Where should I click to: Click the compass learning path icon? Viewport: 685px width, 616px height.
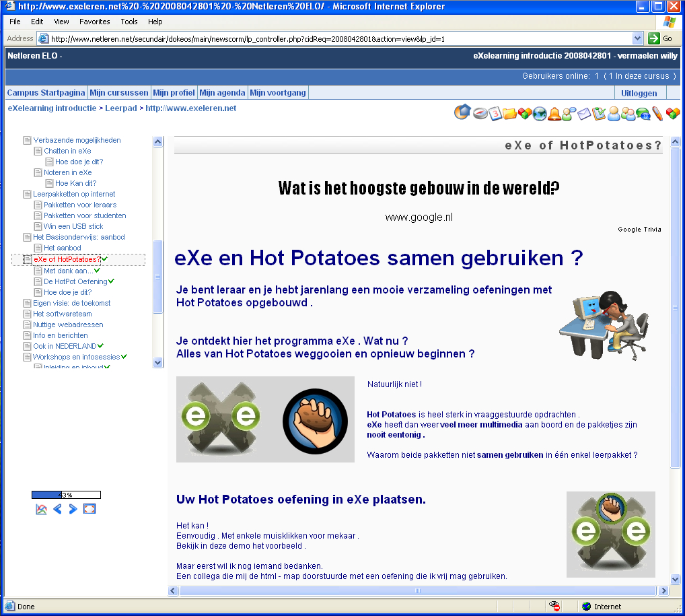[480, 114]
